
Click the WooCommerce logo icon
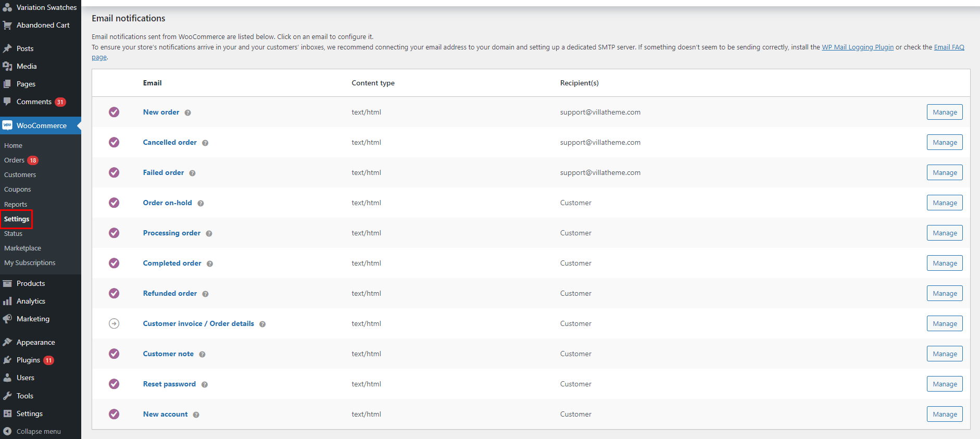pos(7,126)
